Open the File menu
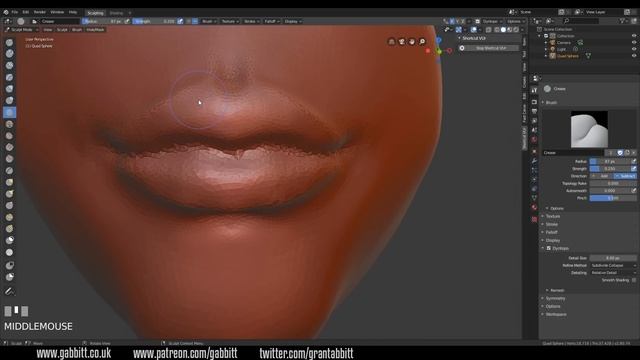This screenshot has width=640, height=360. [15, 12]
